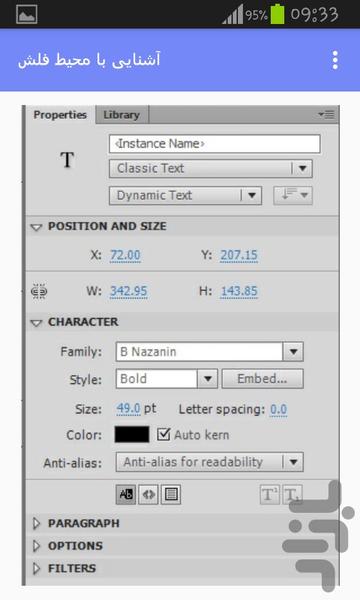Click the Bold style field
Screen dimensions: 360x600
click(156, 379)
